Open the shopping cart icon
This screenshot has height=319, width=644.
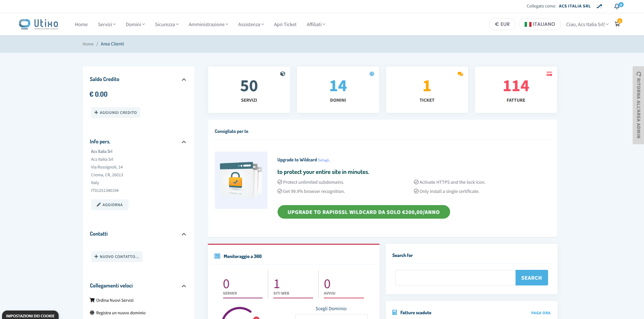tap(617, 24)
